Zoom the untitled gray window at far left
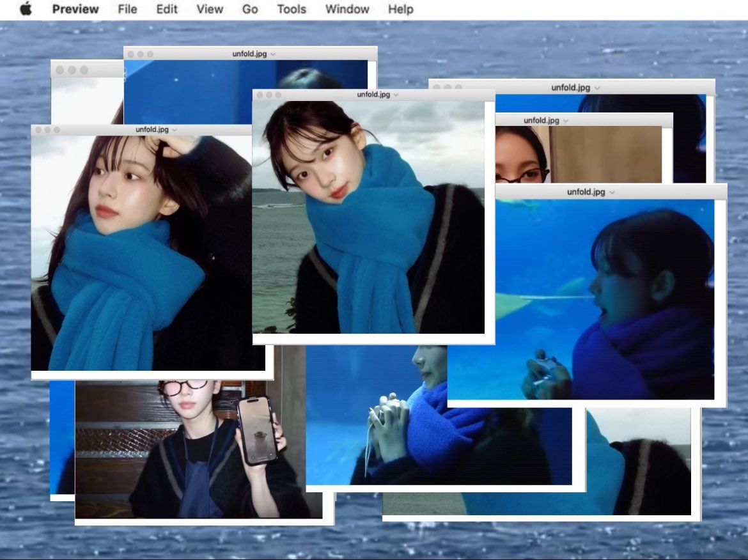748x560 pixels. [x=84, y=70]
